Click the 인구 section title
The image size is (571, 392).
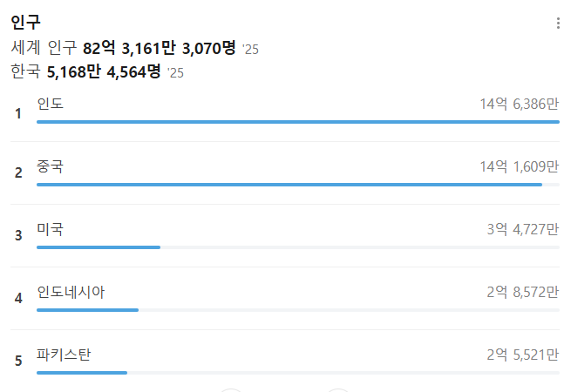[25, 23]
